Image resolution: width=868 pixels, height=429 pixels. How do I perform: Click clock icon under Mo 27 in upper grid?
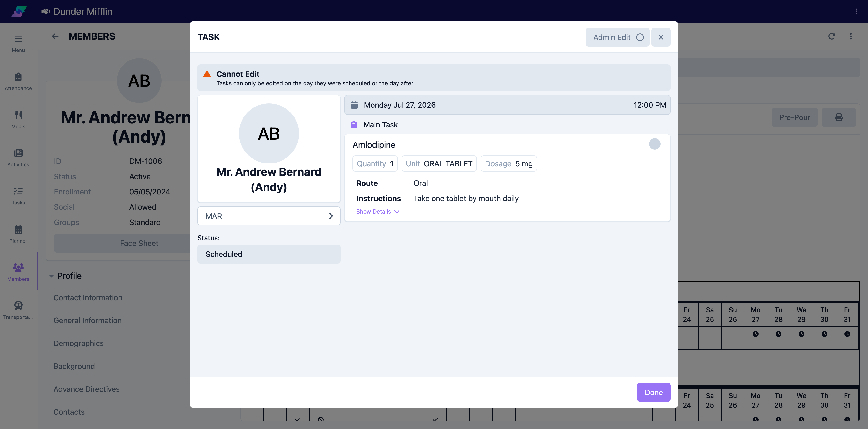coord(756,334)
